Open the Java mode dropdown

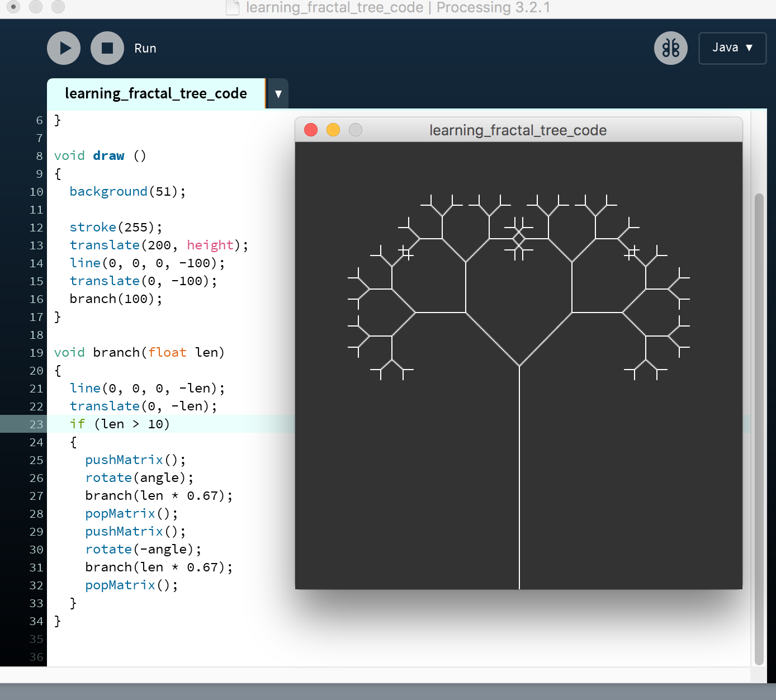[732, 48]
